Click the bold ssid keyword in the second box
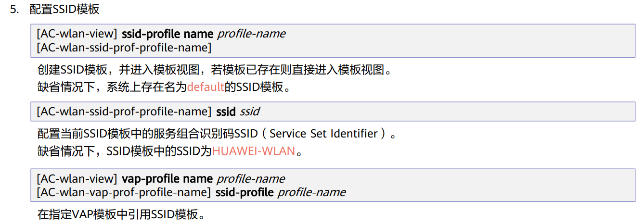This screenshot has height=224, width=644. 226,112
